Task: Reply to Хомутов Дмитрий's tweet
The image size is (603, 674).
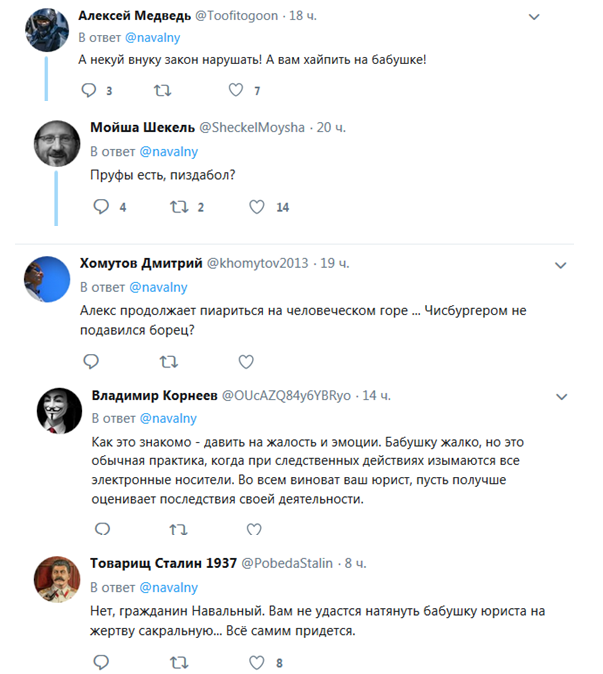Action: [x=90, y=360]
